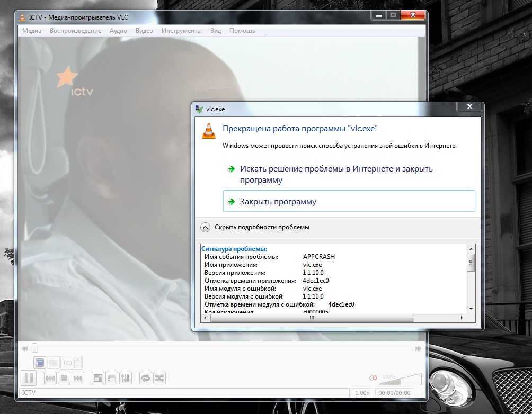Click horizontal scrollbar left arrow in details
532x414 pixels.
tap(205, 318)
